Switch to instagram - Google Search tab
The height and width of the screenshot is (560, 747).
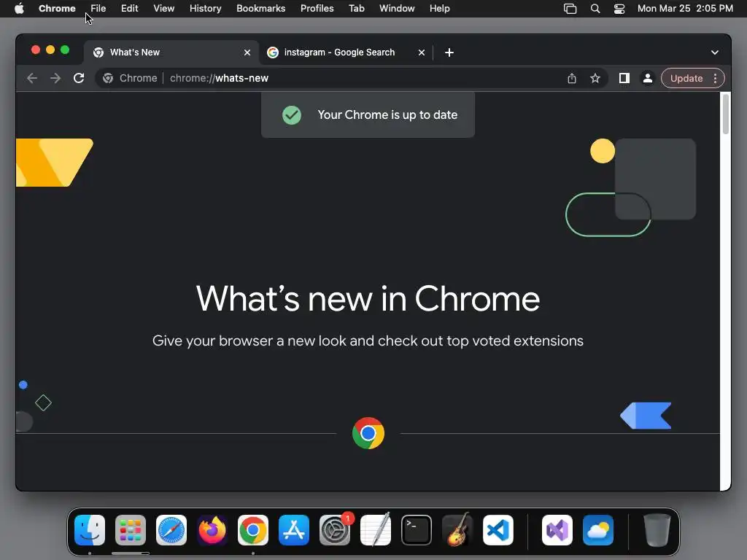coord(339,52)
